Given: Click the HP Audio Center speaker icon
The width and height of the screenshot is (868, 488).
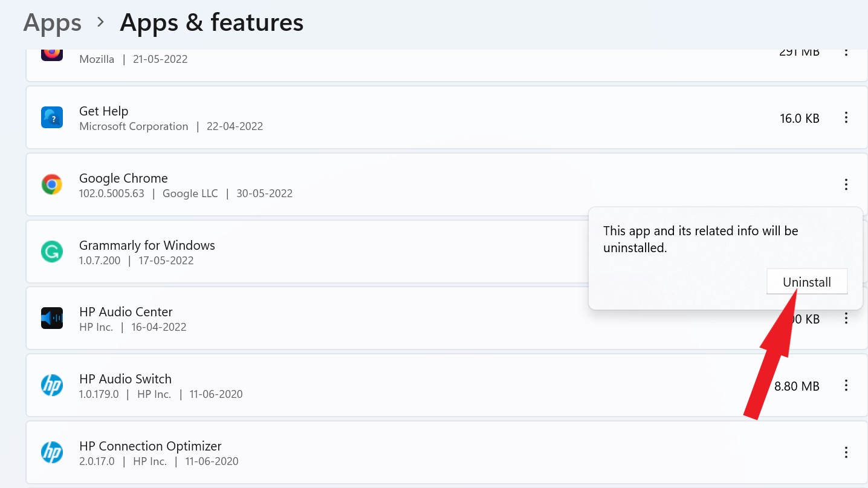Looking at the screenshot, I should pos(52,319).
